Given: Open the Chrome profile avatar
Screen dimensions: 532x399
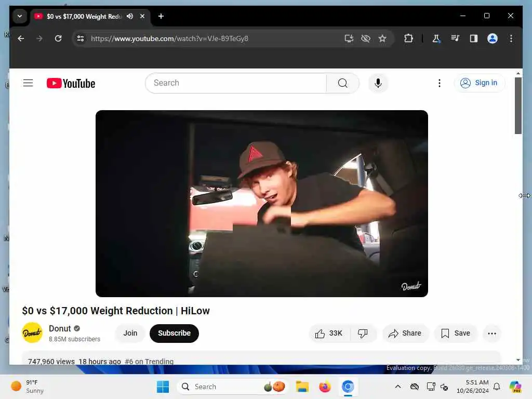Looking at the screenshot, I should [493, 38].
